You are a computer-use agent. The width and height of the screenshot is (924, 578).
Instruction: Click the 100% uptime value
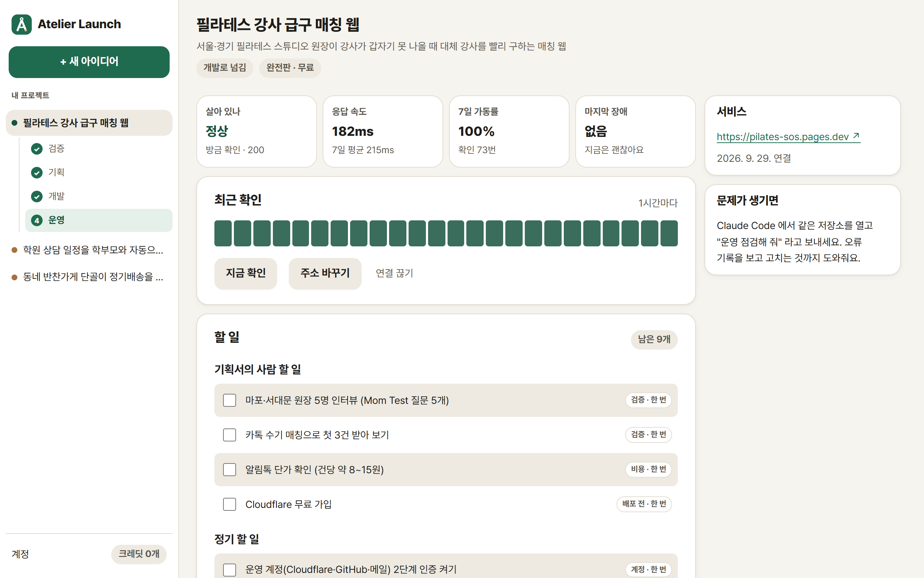[476, 131]
